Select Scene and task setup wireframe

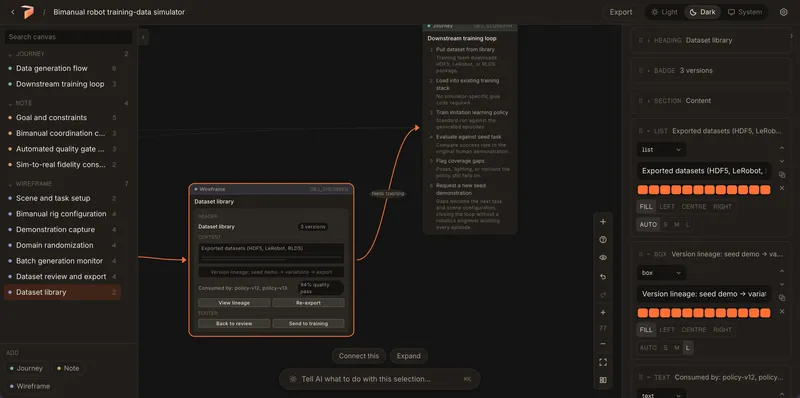[63, 198]
